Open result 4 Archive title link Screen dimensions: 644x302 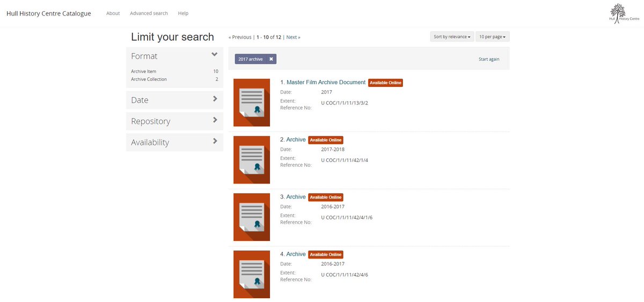point(296,254)
